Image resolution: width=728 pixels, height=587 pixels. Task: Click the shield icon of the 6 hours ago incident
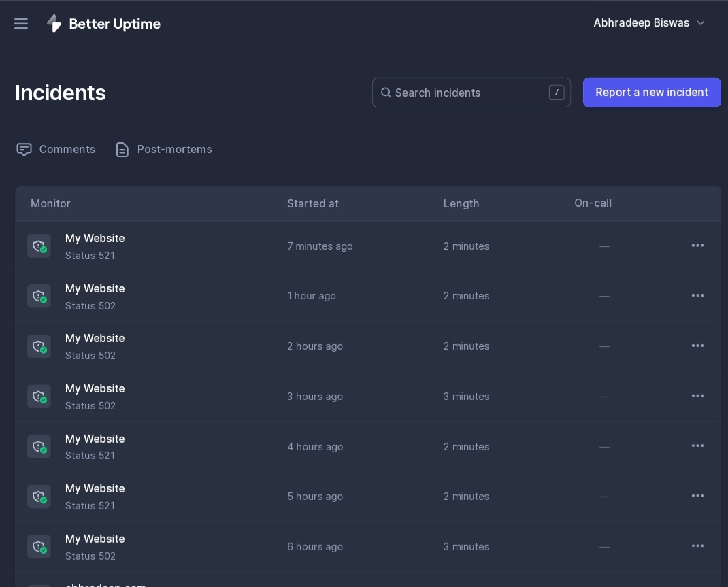(x=39, y=547)
